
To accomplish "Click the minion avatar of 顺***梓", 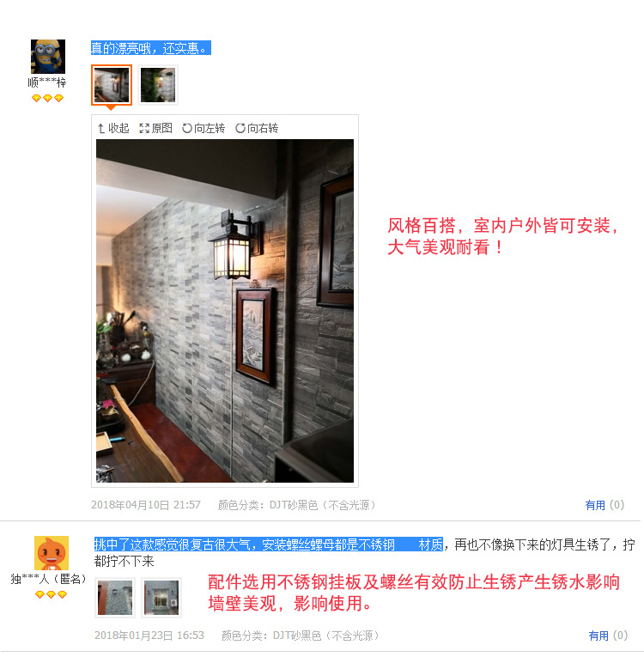I will (x=48, y=57).
